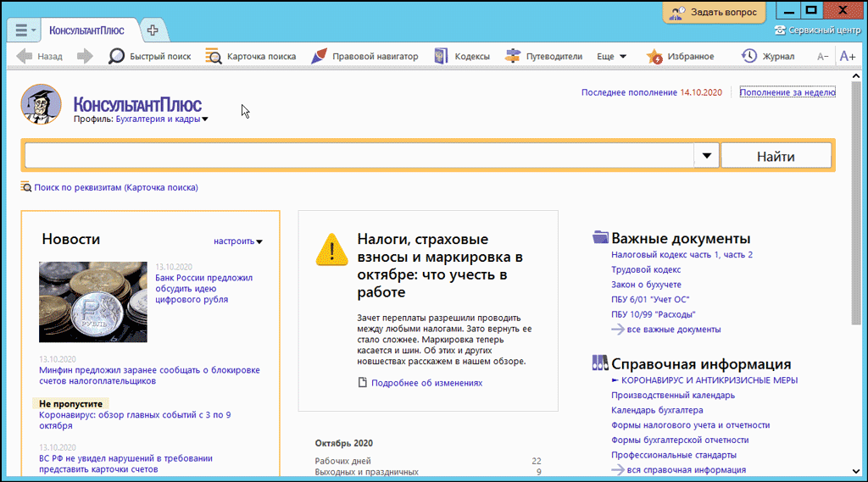Click Последнее пополнение 14.10.2020 text

point(652,92)
